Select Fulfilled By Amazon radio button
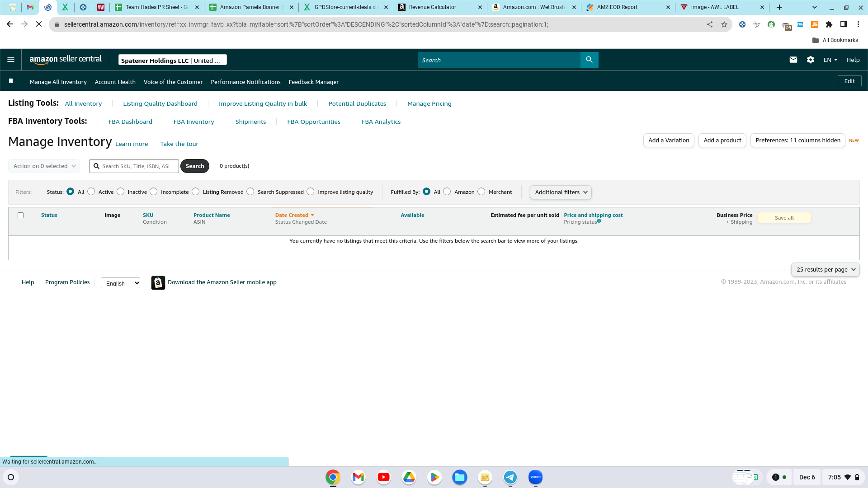This screenshot has width=868, height=488. point(447,192)
